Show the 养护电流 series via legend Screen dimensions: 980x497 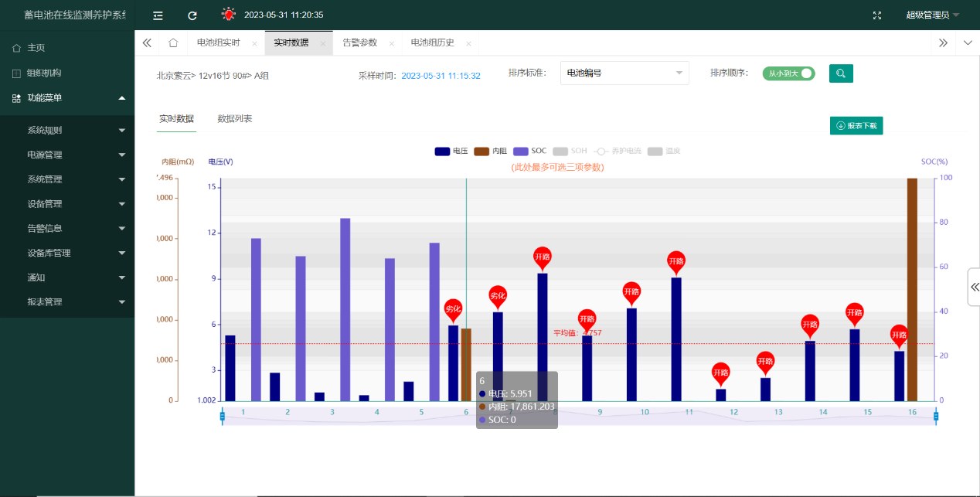coord(618,151)
